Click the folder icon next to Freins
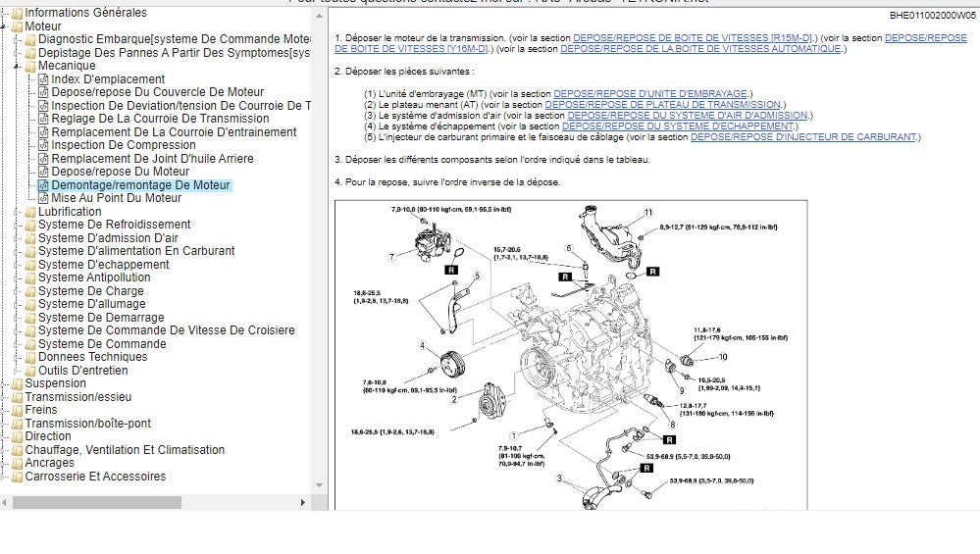The height and width of the screenshot is (554, 980). pos(17,410)
